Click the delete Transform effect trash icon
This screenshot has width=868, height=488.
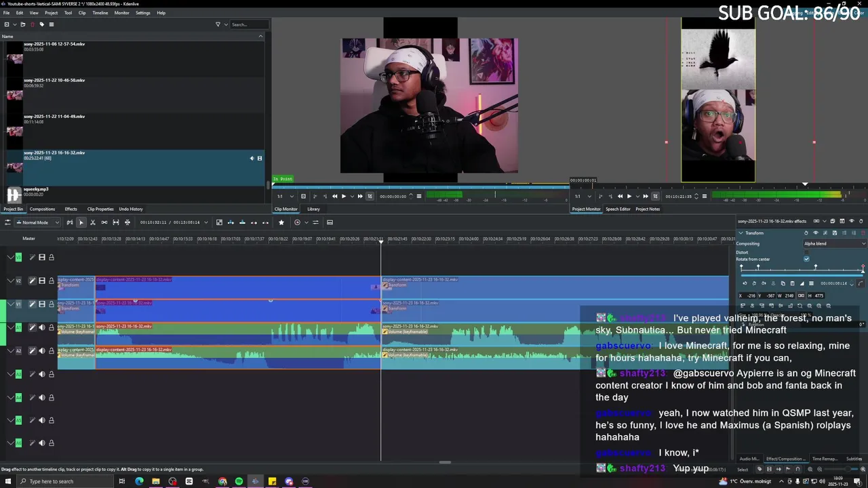(x=863, y=233)
